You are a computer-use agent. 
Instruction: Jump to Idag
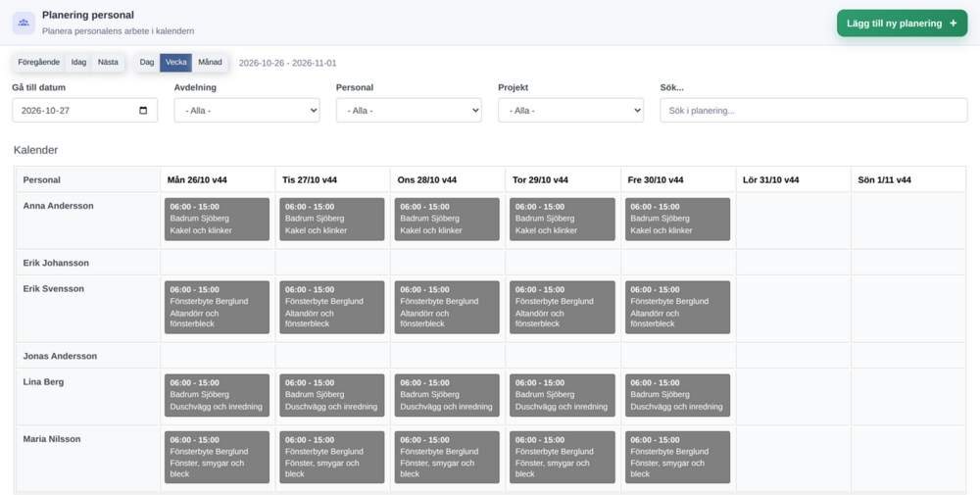78,63
